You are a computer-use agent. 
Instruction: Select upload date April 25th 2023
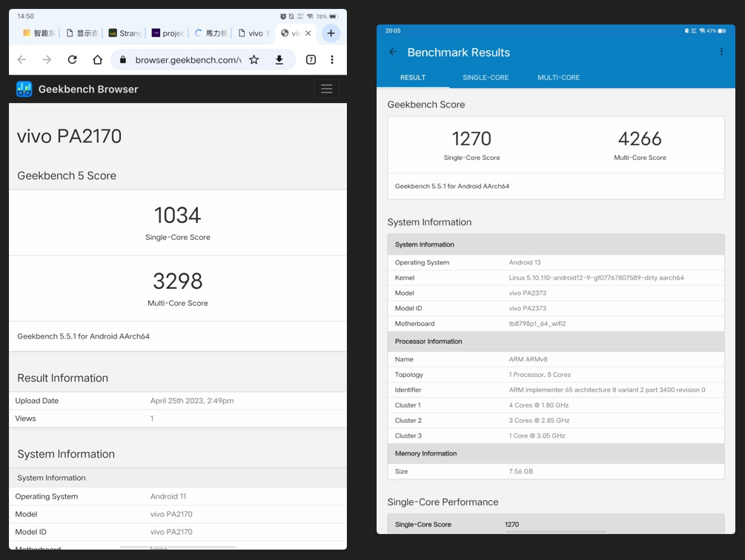(192, 401)
